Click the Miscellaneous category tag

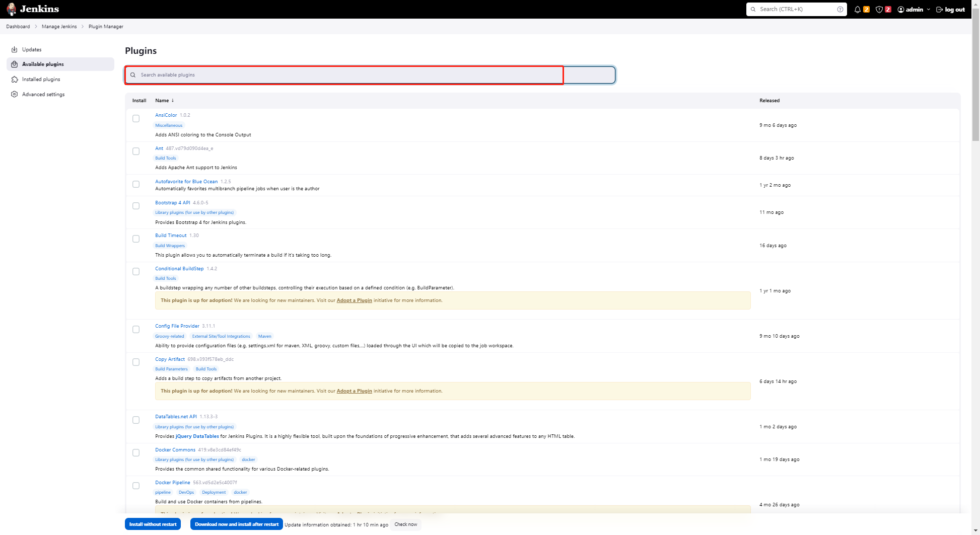pos(169,125)
